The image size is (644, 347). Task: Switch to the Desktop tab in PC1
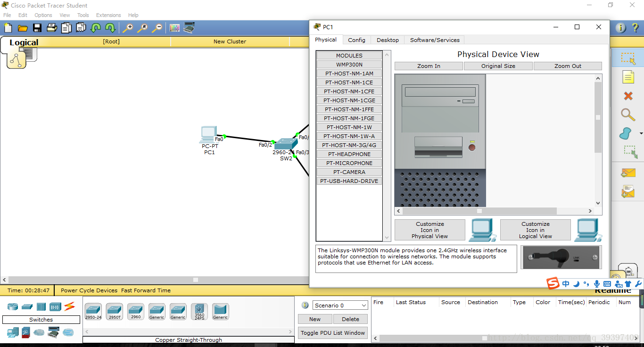click(388, 40)
